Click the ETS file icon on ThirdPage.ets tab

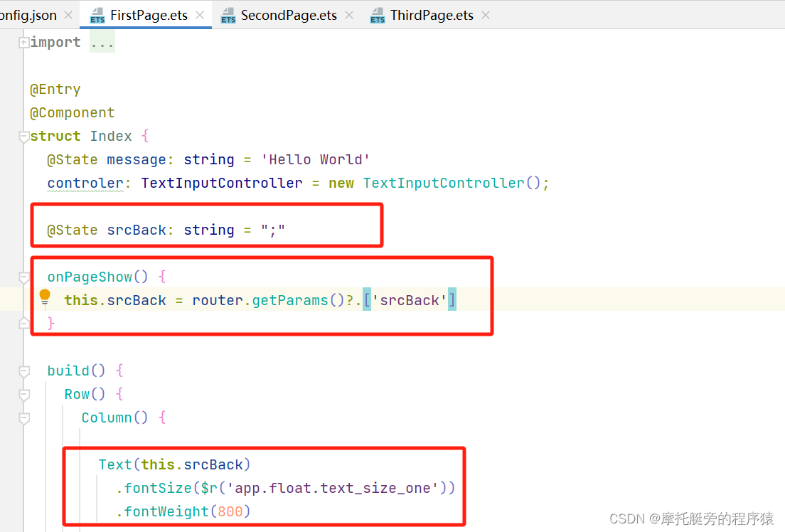tap(378, 16)
